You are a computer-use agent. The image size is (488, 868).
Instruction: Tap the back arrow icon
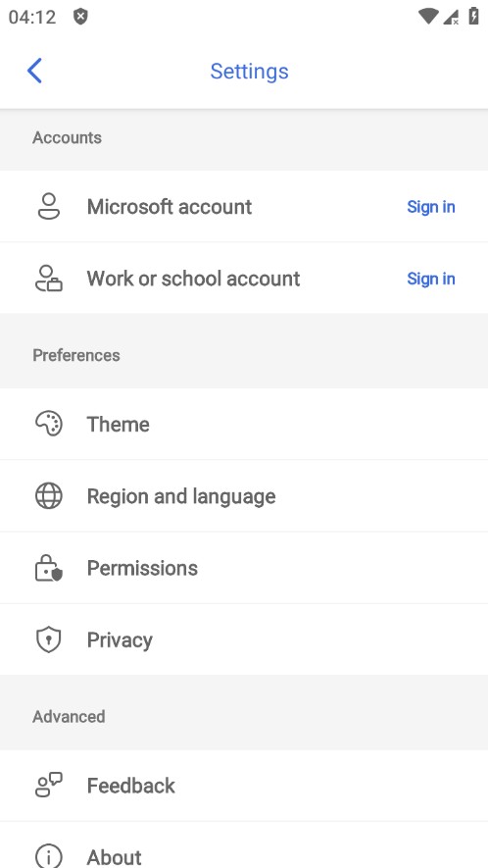tap(34, 71)
